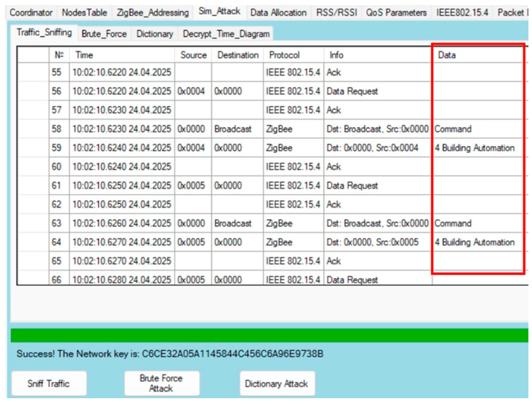Open the Dictionary sub-tab
Image resolution: width=532 pixels, height=404 pixels.
(x=155, y=34)
